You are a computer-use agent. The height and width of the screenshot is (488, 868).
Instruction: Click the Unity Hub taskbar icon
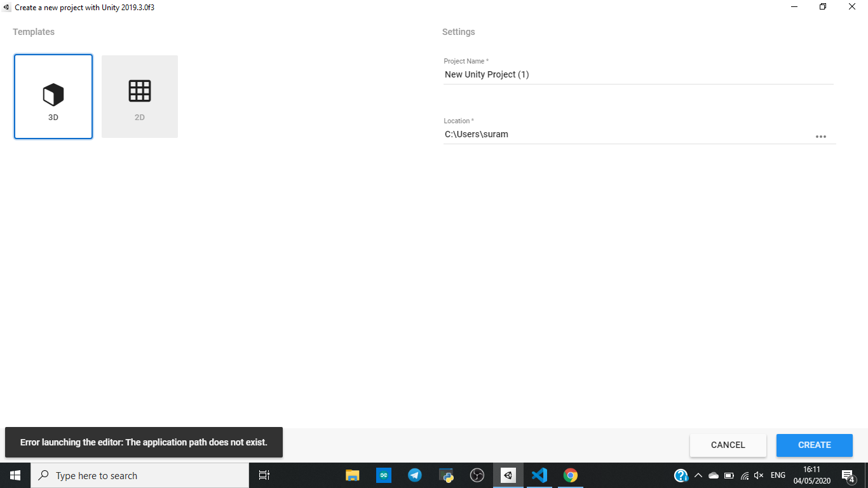pyautogui.click(x=508, y=475)
